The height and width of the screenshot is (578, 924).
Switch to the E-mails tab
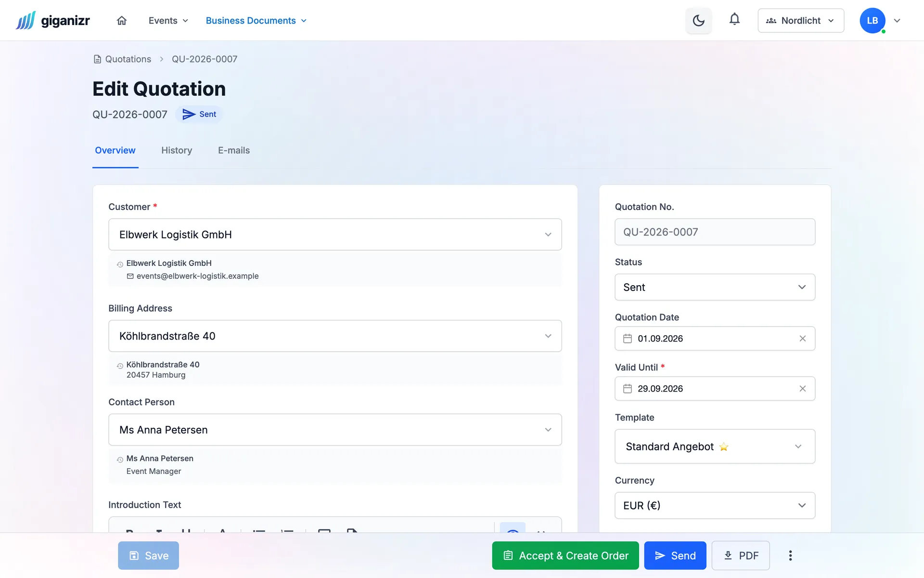point(234,150)
